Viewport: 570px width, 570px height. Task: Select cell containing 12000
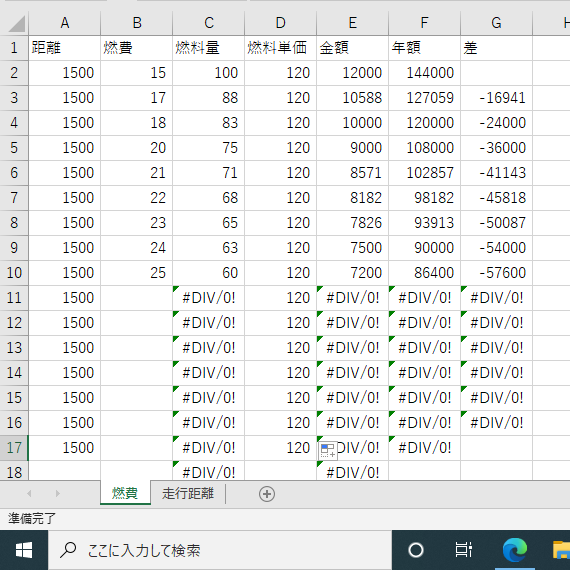point(352,73)
